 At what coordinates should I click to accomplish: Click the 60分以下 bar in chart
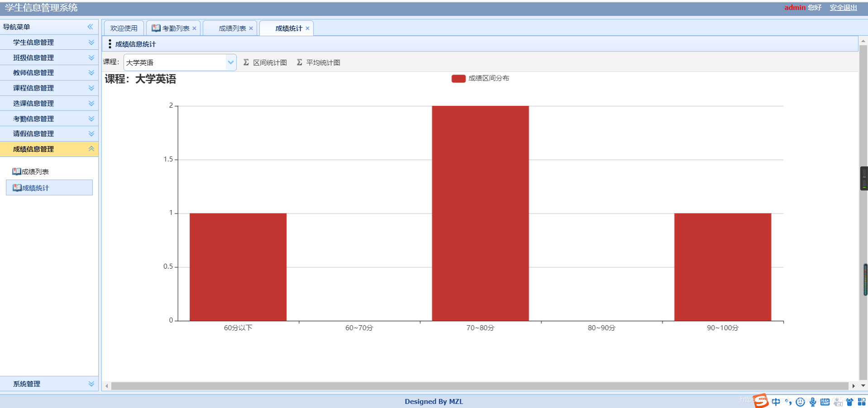click(238, 267)
